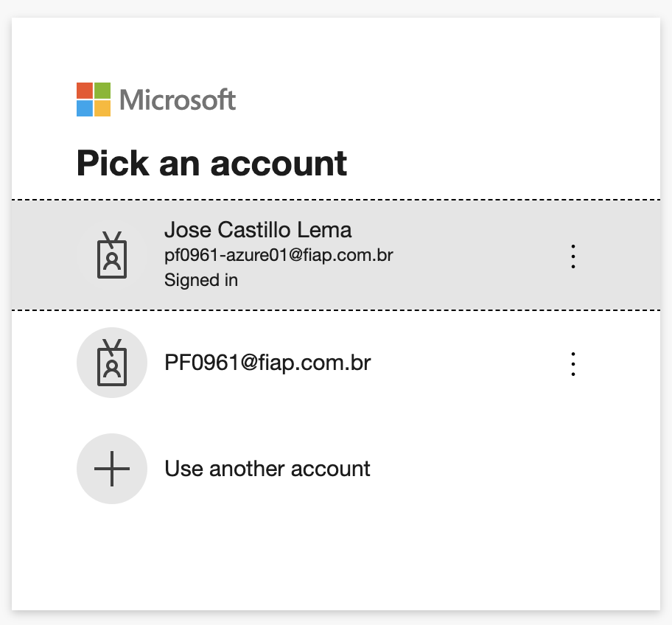The width and height of the screenshot is (672, 625).
Task: Click the Pick an account heading
Action: pyautogui.click(x=211, y=163)
